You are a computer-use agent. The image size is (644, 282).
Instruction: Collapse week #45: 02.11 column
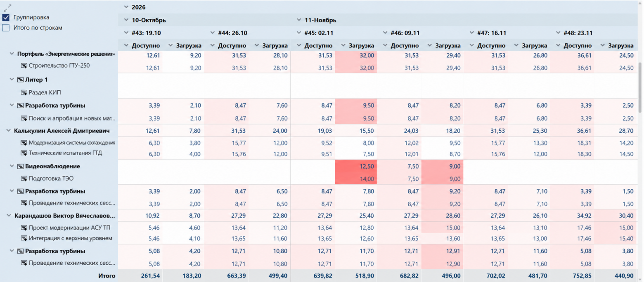point(299,33)
